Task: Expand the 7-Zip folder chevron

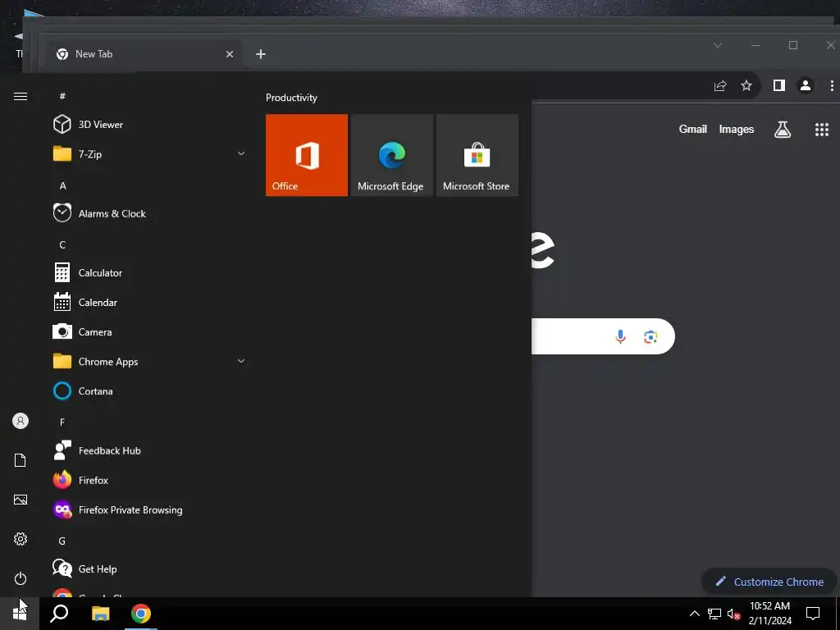Action: tap(241, 153)
